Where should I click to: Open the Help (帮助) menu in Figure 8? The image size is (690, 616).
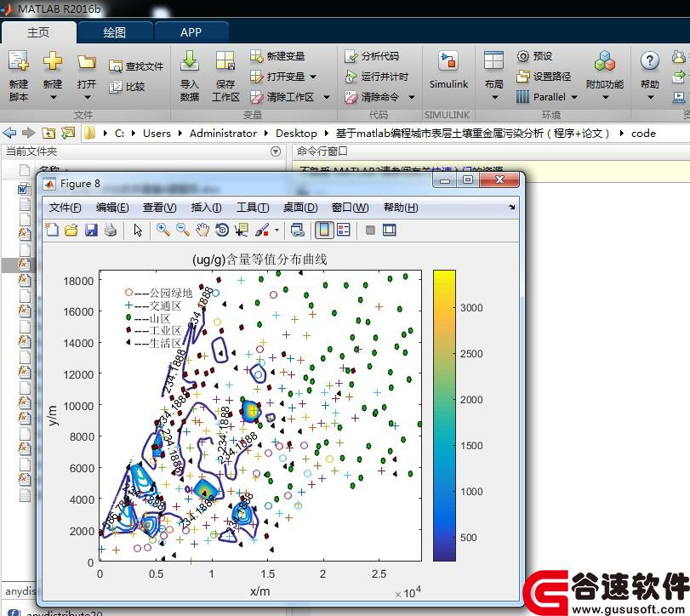click(401, 208)
